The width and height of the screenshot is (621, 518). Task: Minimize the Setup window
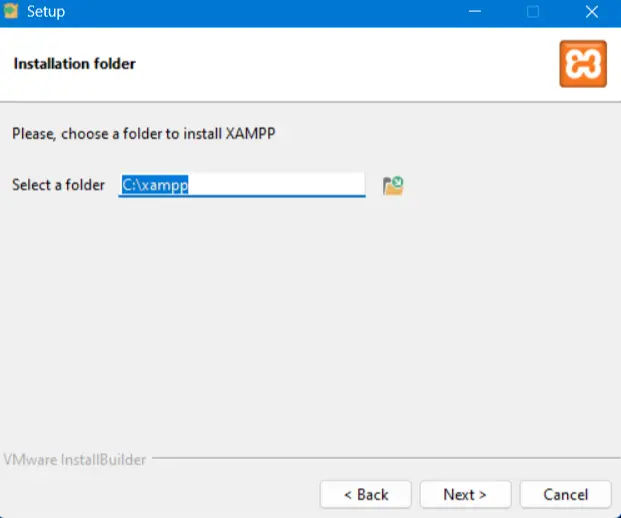point(475,11)
